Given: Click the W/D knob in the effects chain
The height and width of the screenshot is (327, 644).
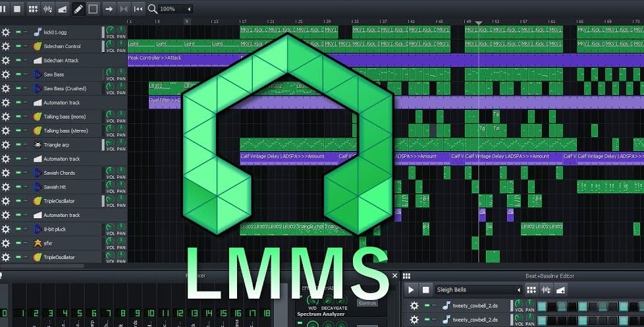Looking at the screenshot, I should (x=313, y=300).
